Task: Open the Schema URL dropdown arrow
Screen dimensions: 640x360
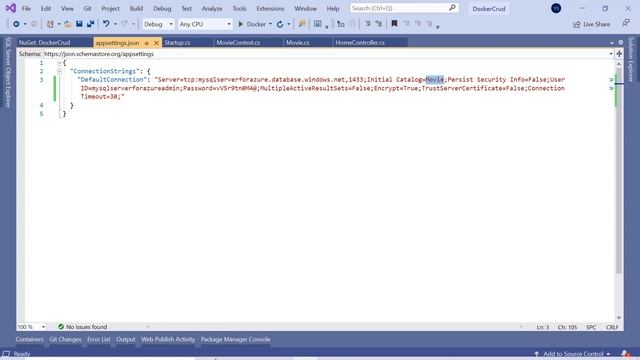Action: click(611, 54)
